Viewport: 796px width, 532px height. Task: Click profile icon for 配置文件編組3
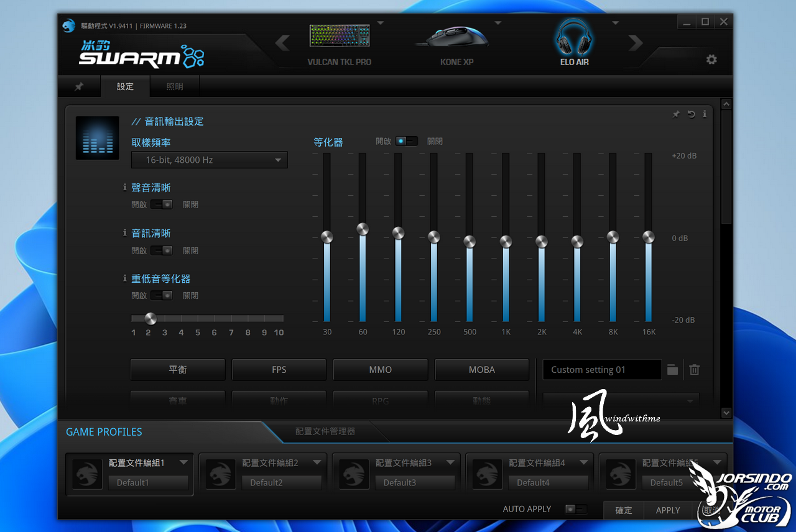coord(354,475)
